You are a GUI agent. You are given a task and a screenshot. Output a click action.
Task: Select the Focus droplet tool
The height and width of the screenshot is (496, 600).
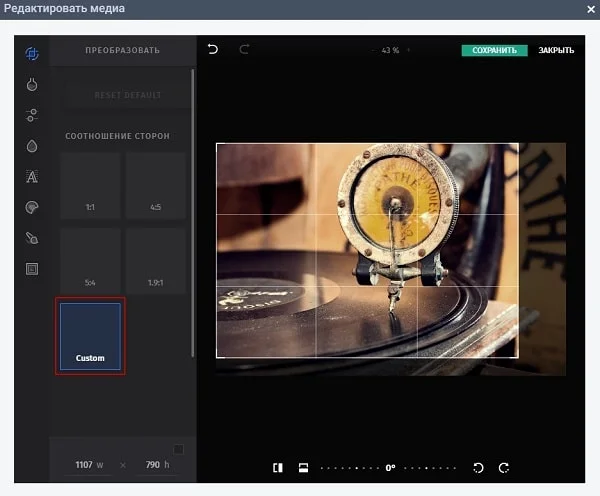pos(32,146)
